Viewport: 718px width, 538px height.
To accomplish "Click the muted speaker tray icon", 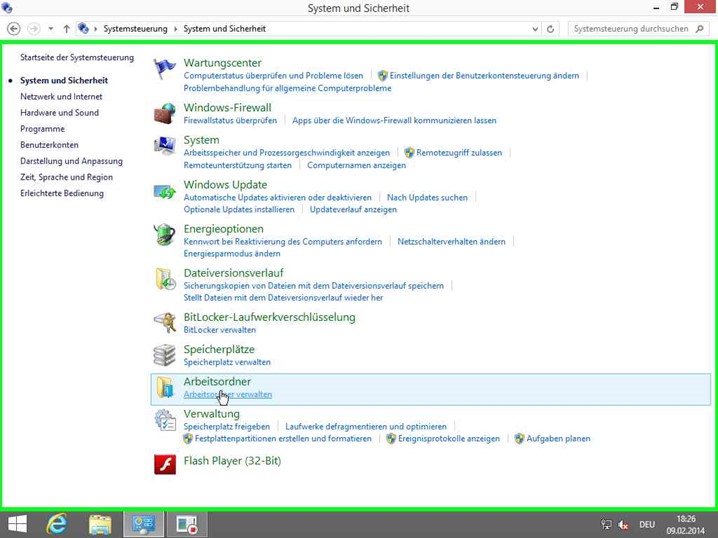I will (623, 525).
